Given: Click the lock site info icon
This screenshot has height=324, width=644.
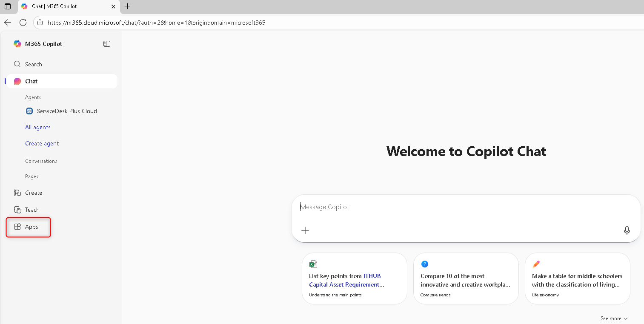Looking at the screenshot, I should tap(40, 23).
